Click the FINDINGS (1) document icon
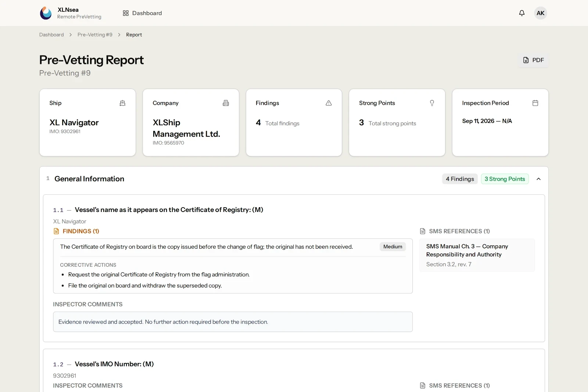588x392 pixels. (56, 231)
